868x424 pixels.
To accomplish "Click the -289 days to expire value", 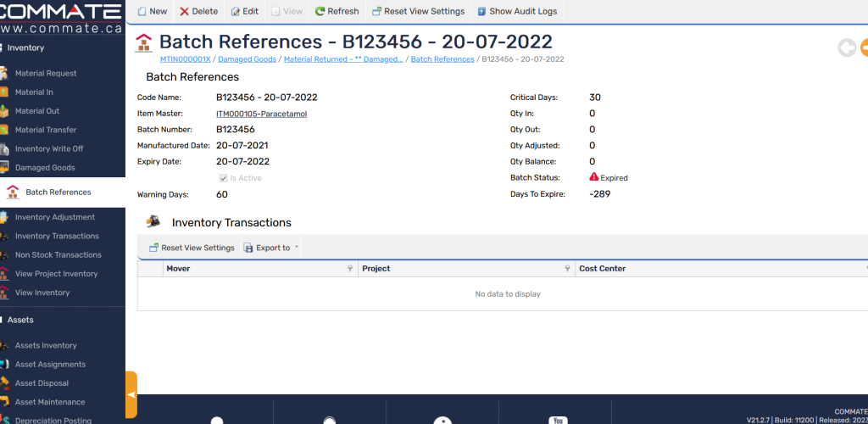I will pos(600,194).
